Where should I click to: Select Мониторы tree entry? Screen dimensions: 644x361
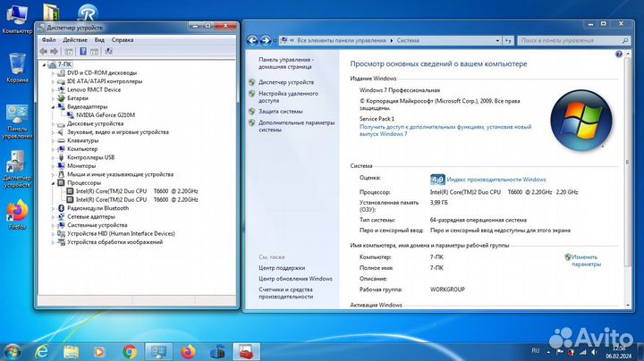point(81,166)
